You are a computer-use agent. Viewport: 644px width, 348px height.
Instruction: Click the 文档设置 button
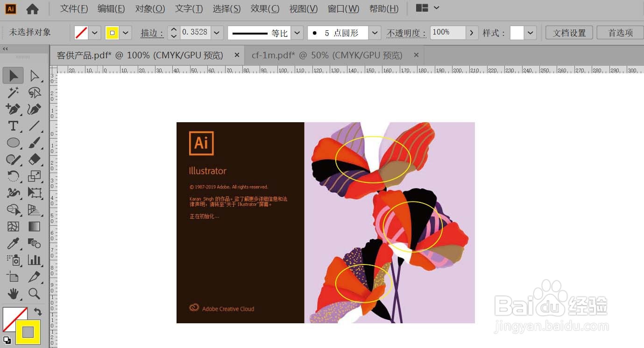569,33
